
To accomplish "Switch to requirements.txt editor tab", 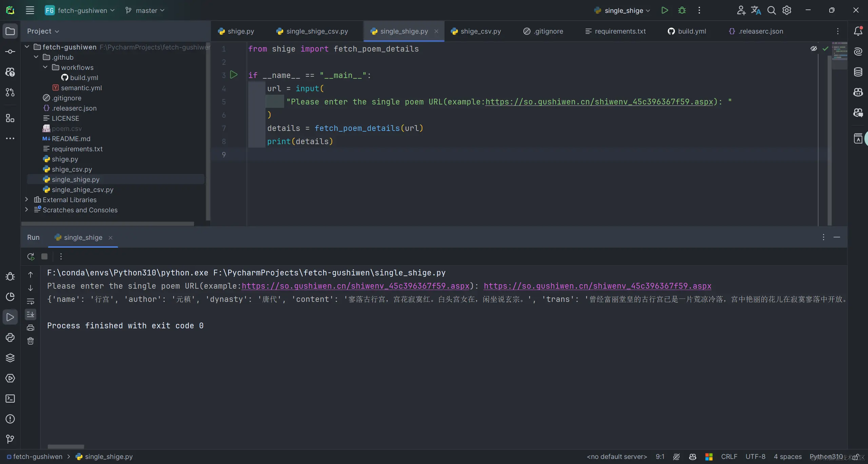I will pos(620,31).
